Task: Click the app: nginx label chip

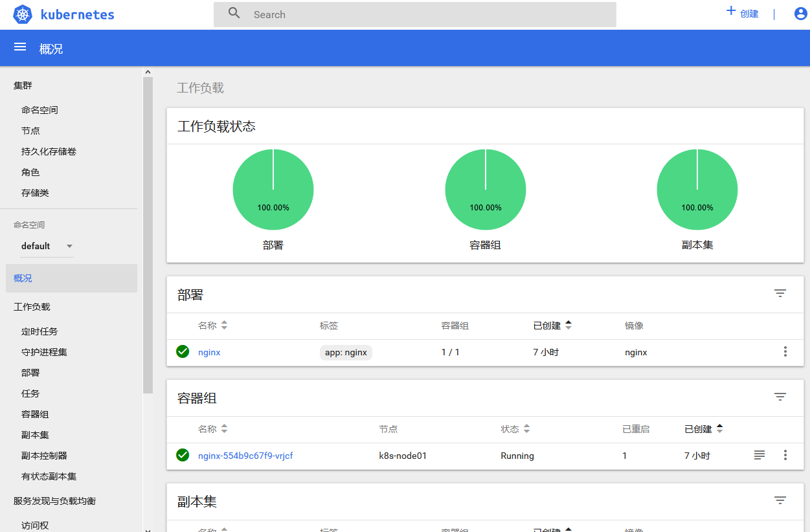Action: (x=346, y=352)
